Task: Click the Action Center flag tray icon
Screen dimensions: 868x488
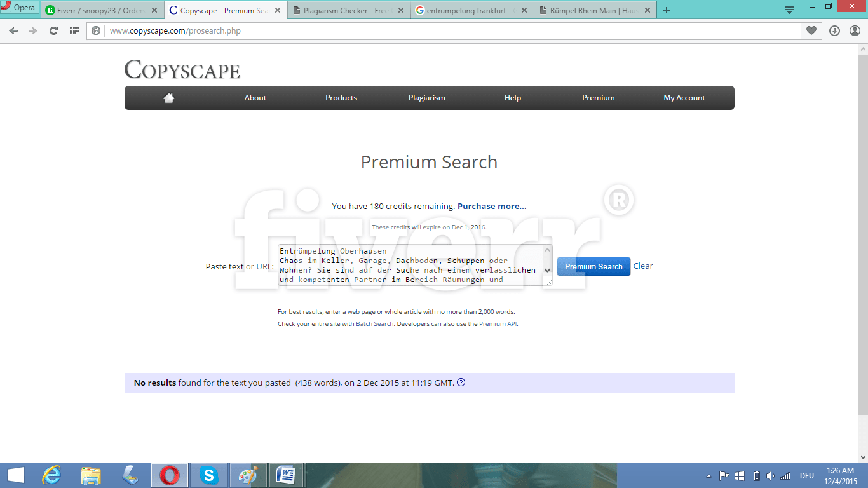Action: pos(724,476)
